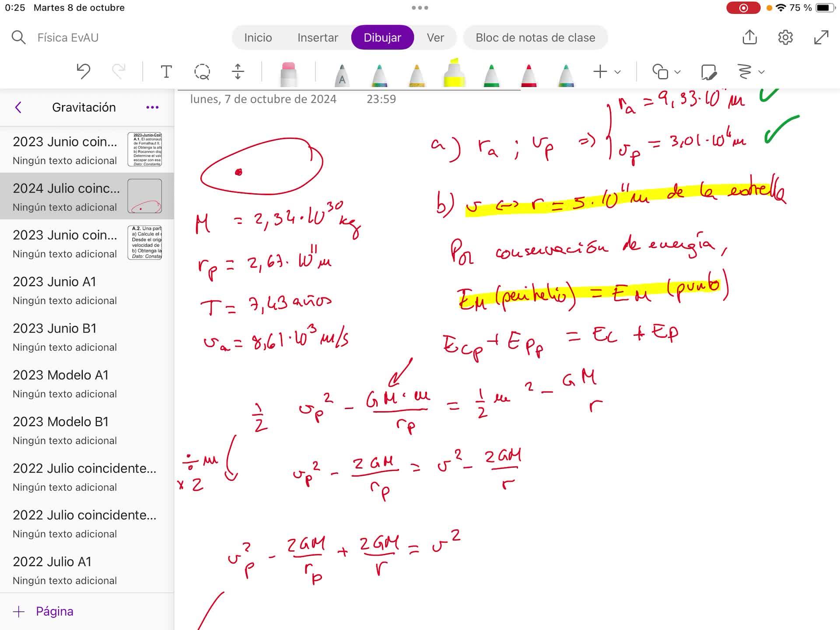The width and height of the screenshot is (840, 630).
Task: Select the yellow highlighter pen
Action: point(454,73)
